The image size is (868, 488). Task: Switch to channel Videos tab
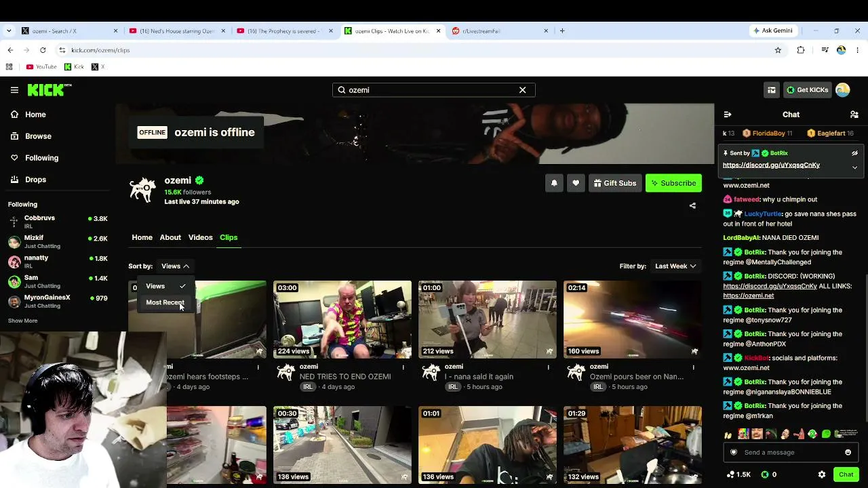pos(200,237)
